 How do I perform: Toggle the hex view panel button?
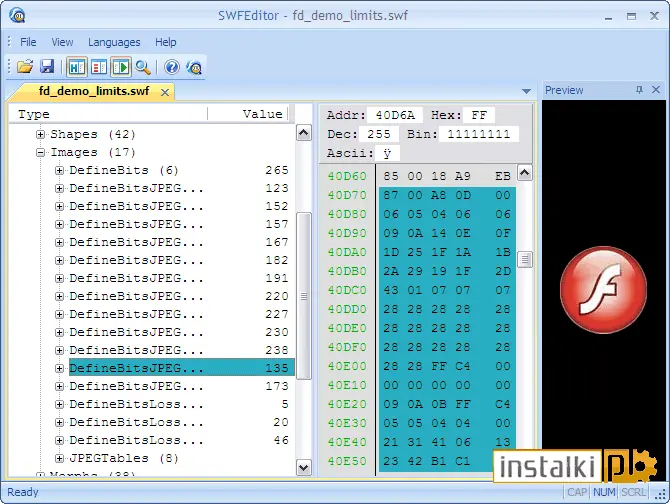click(77, 67)
